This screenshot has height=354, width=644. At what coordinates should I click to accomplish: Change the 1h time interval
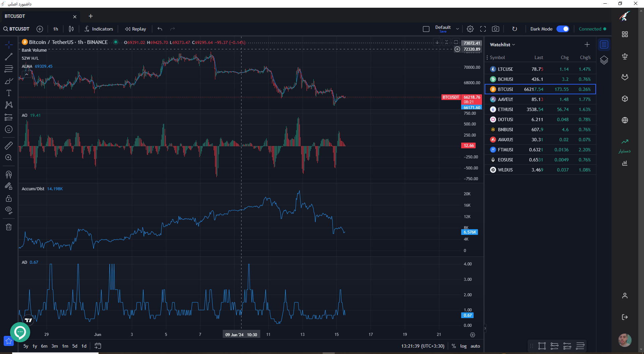click(x=56, y=29)
